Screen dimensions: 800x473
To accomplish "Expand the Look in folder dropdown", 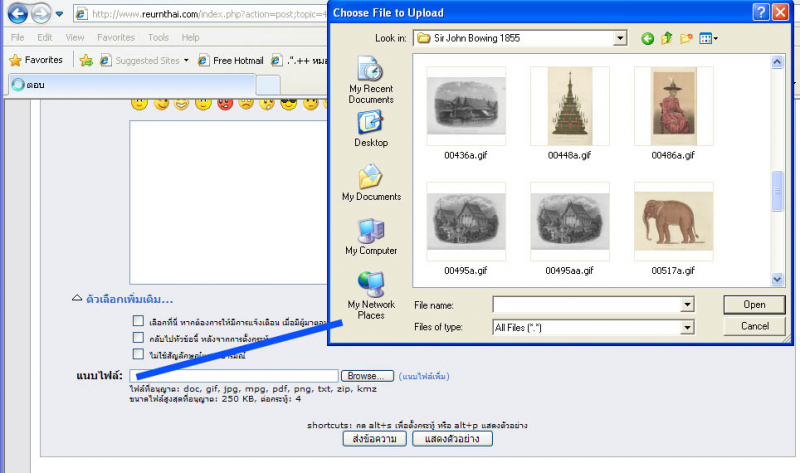I will pyautogui.click(x=620, y=39).
